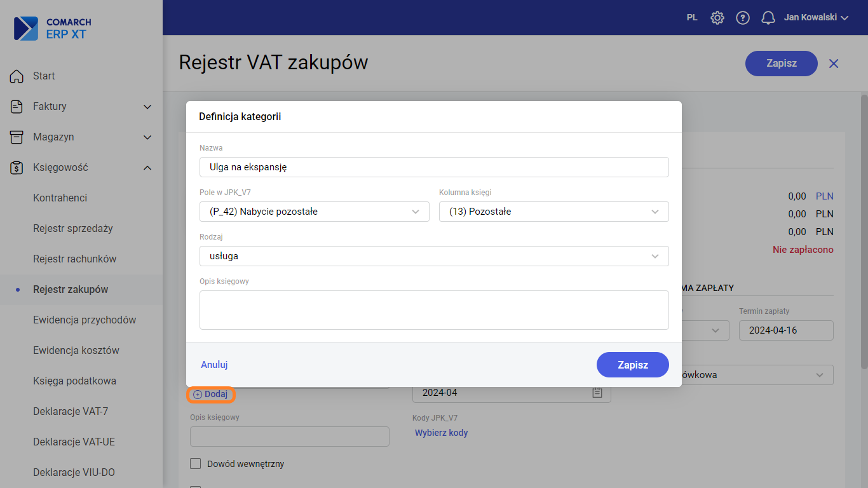Click the Faktury document icon

tap(17, 107)
